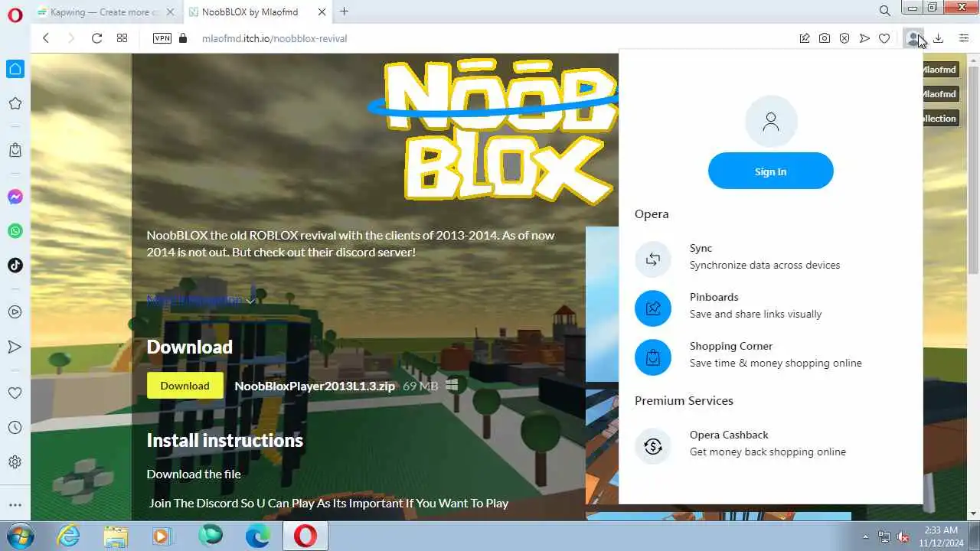Open the downloads toolbar icon
Screen dimensions: 980x551
pos(938,38)
